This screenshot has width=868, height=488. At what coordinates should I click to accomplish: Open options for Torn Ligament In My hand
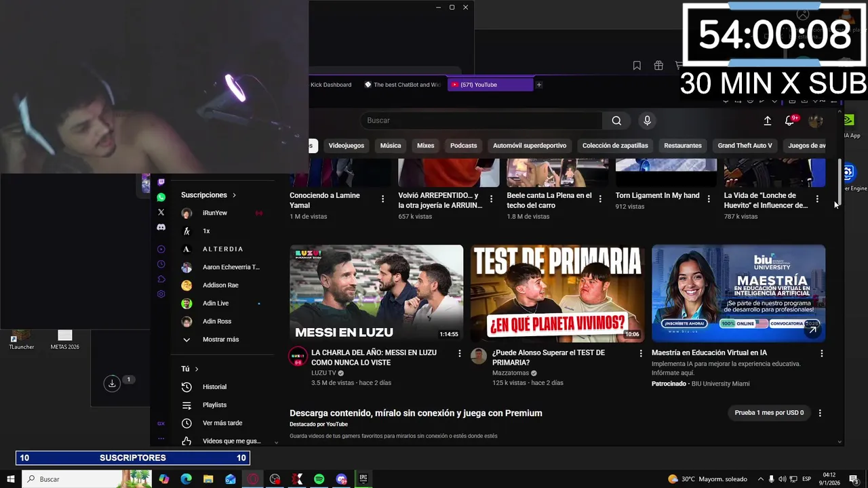tap(708, 199)
